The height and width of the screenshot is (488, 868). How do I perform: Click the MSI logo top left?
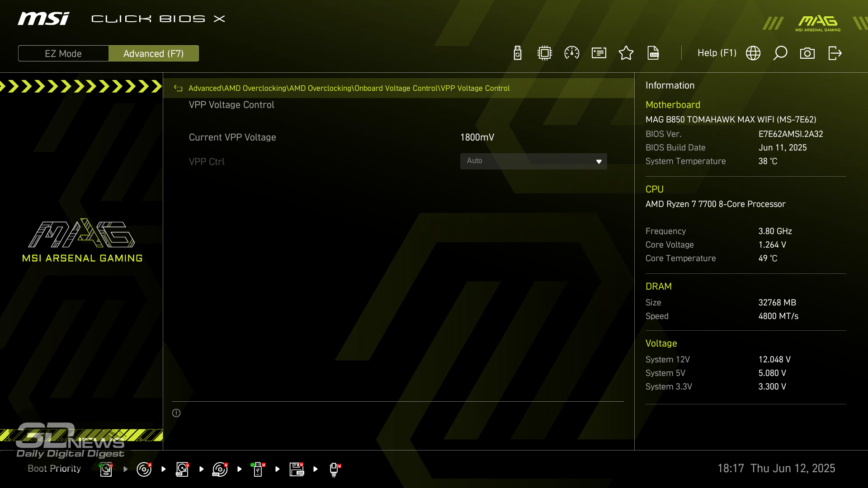(43, 19)
